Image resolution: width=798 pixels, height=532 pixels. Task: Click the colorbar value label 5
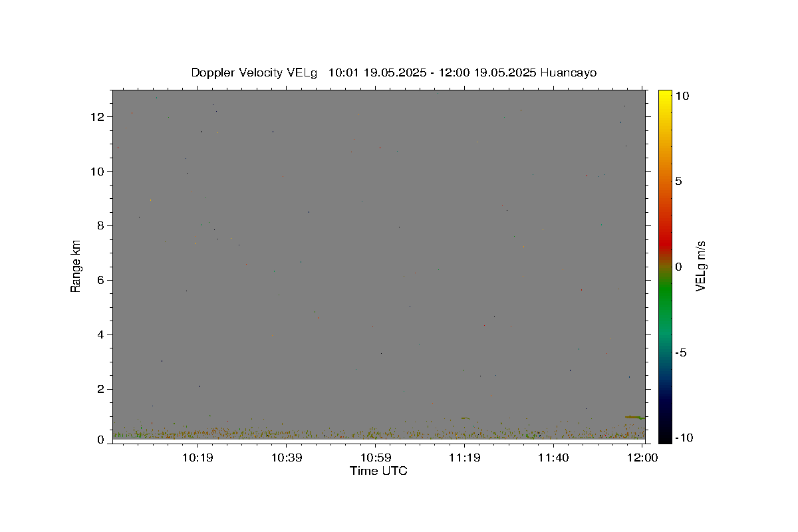[x=678, y=181]
